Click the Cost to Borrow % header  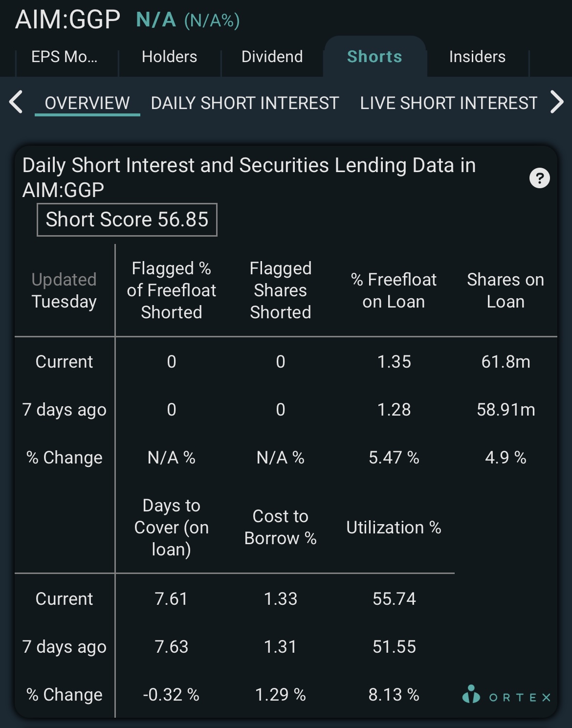click(281, 527)
